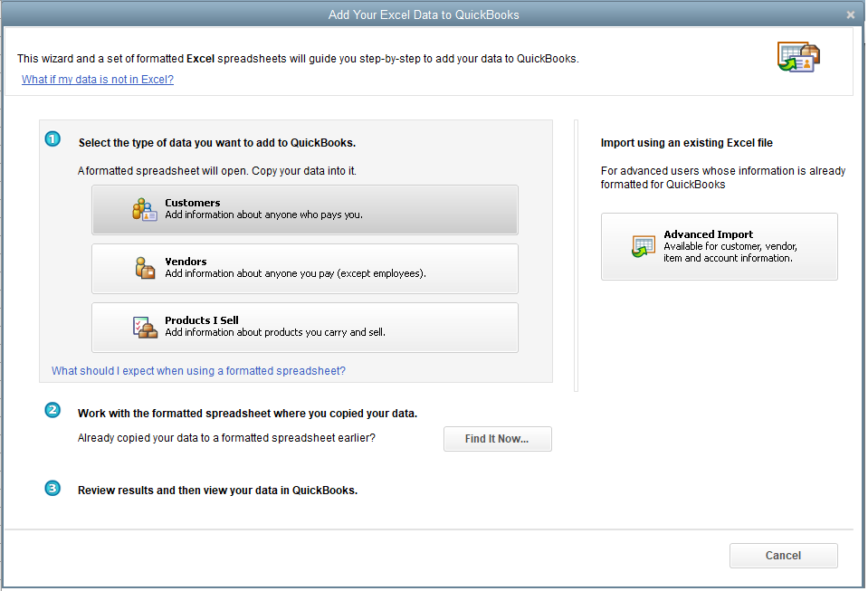Screen dimensions: 868x591
Task: Click the "Review results" step 3 text
Action: (217, 491)
